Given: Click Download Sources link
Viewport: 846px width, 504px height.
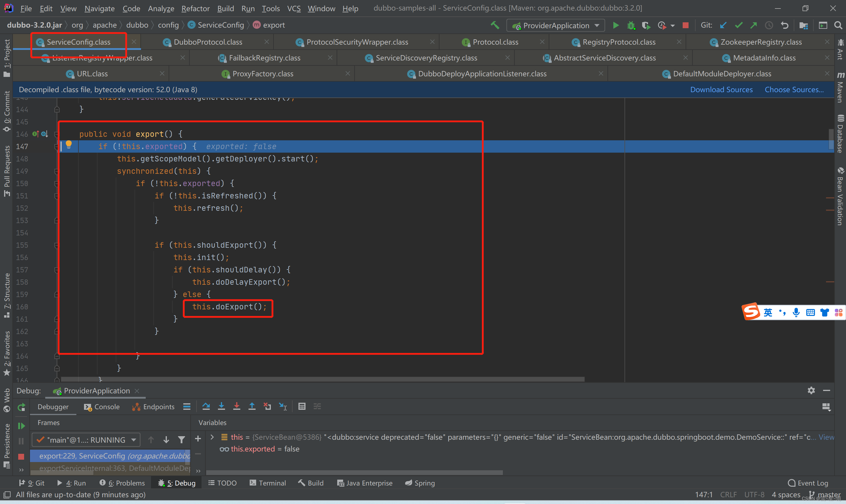Looking at the screenshot, I should pos(721,90).
